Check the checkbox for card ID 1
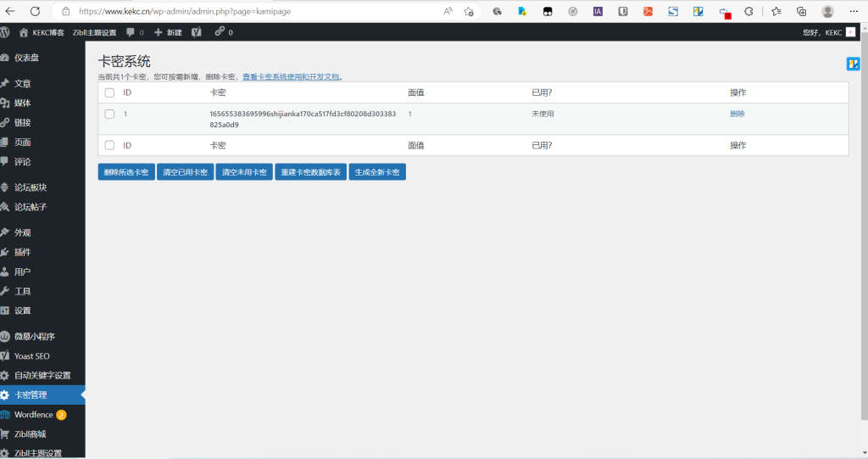The width and height of the screenshot is (868, 459). pyautogui.click(x=109, y=114)
